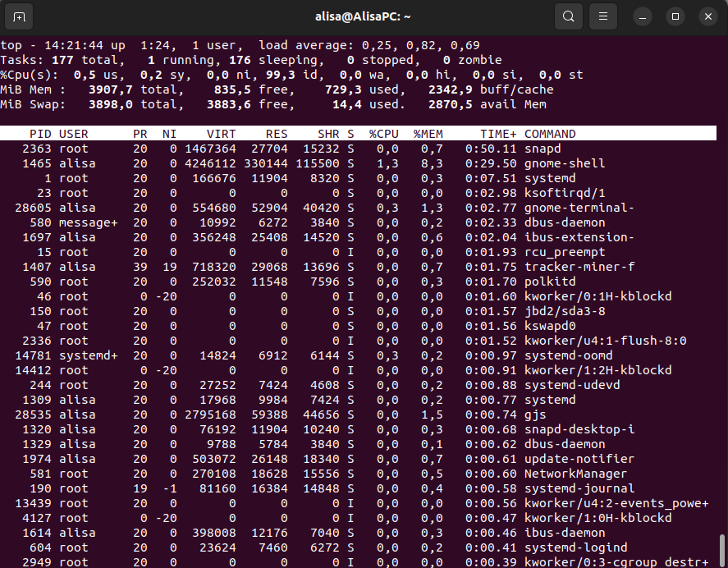
Task: Click PID 1465 in the list
Action: point(37,163)
